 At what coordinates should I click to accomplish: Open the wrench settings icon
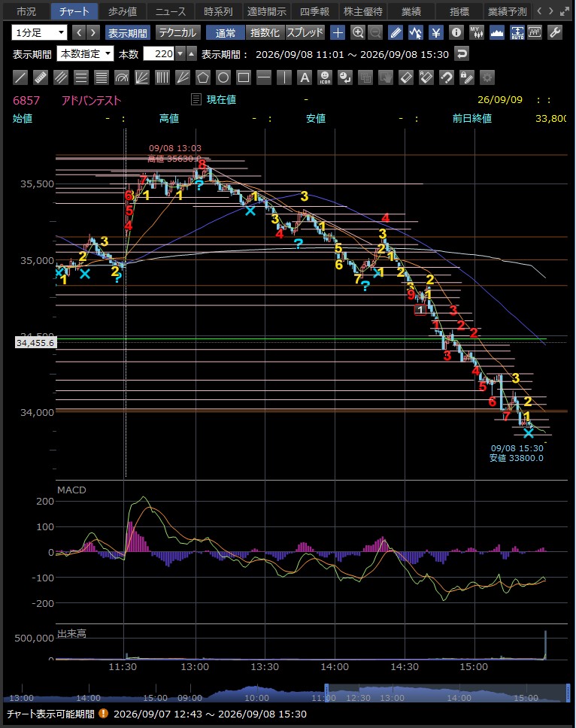click(x=555, y=32)
